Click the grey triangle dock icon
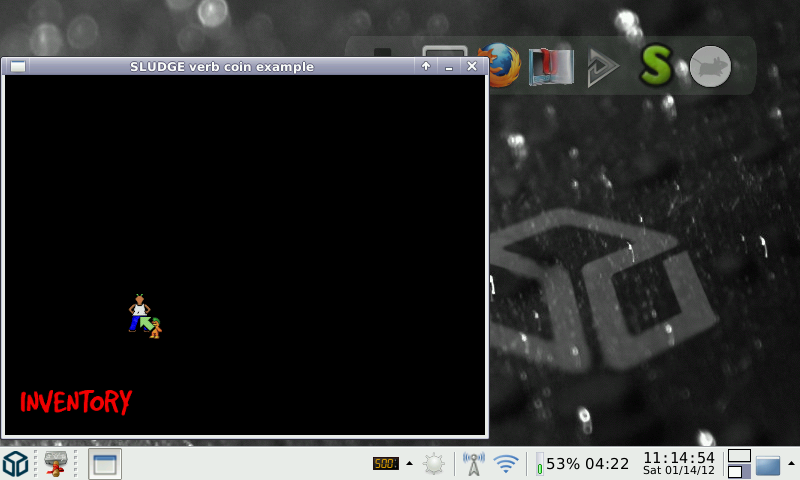This screenshot has width=800, height=480. pos(603,67)
